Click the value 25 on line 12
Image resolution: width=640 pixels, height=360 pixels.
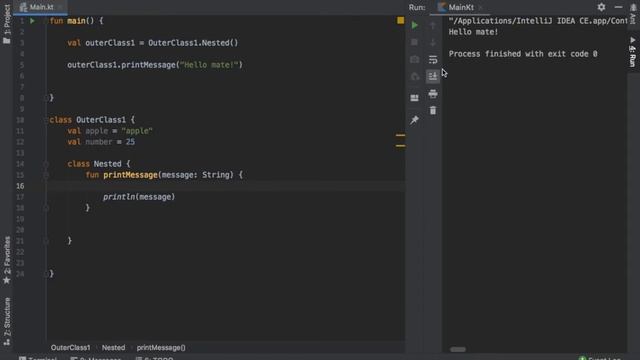(x=130, y=142)
